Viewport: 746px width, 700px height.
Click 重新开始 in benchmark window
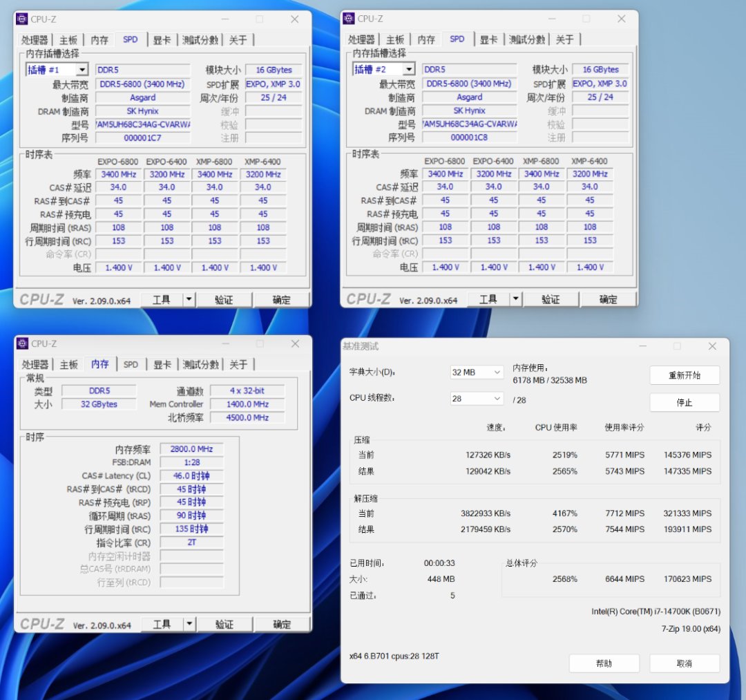[x=685, y=375]
